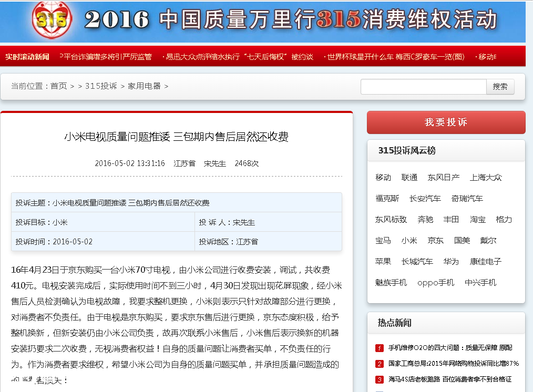Select 中兴手机 in the complaint ranking
This screenshot has width=533, height=392.
[480, 283]
